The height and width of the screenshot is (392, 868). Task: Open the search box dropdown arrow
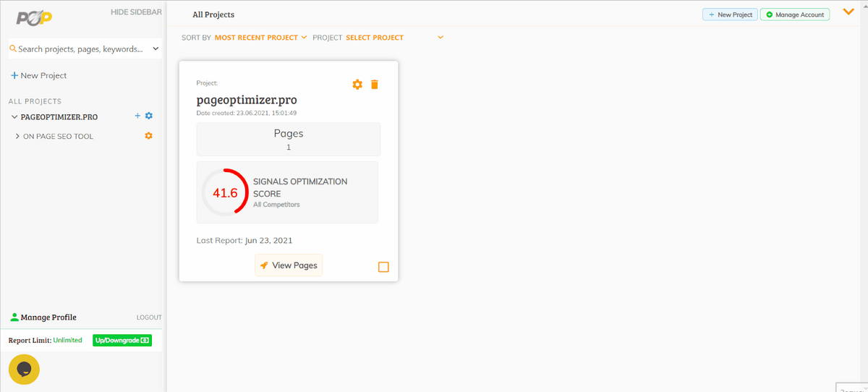pos(156,49)
